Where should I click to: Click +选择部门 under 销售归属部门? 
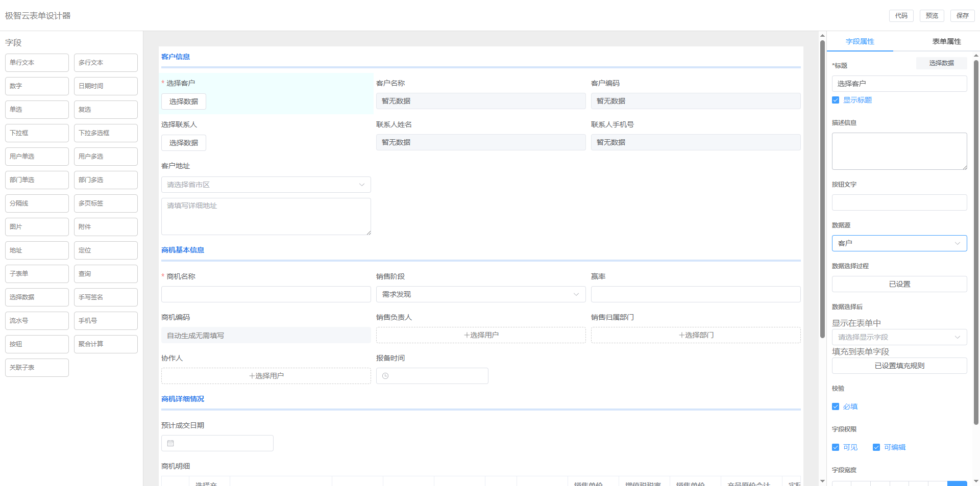[x=696, y=335]
